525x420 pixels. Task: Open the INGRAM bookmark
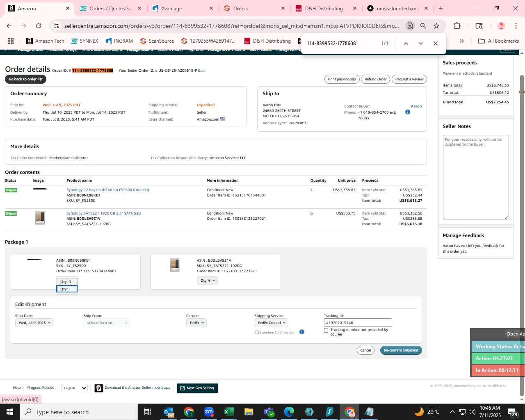pos(119,41)
